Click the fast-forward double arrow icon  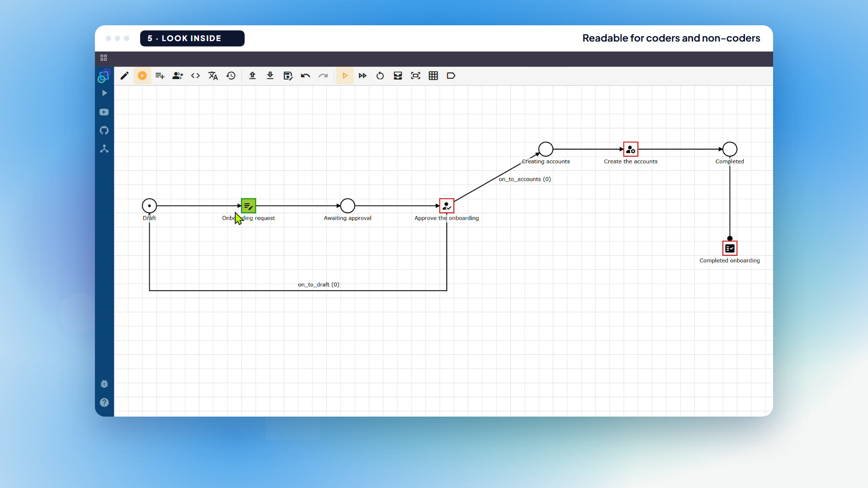pos(363,76)
